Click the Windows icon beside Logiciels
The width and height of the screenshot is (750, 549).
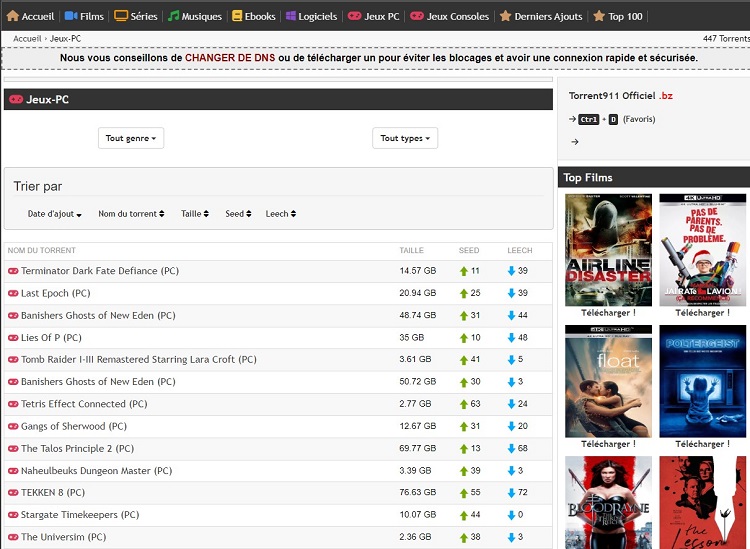pyautogui.click(x=290, y=16)
